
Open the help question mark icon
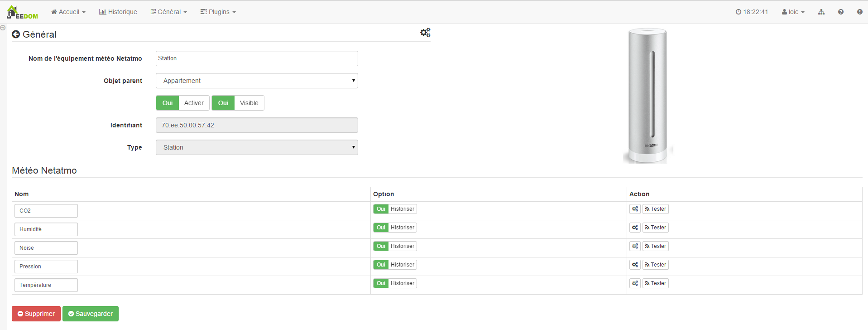(x=841, y=12)
